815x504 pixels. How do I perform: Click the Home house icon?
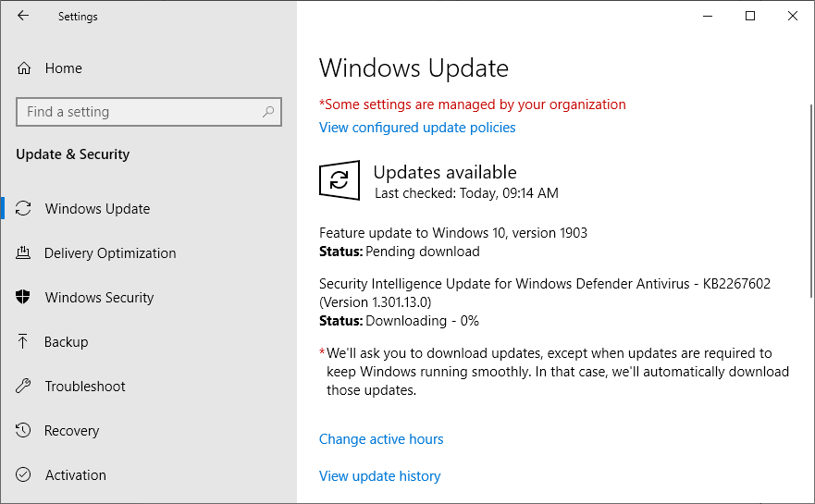(x=24, y=68)
